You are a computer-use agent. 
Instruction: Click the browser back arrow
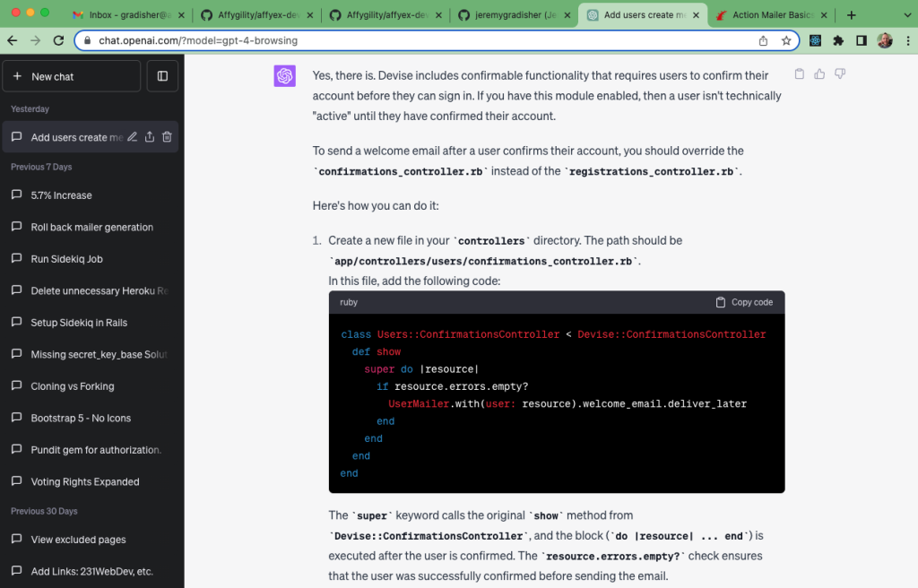point(11,40)
